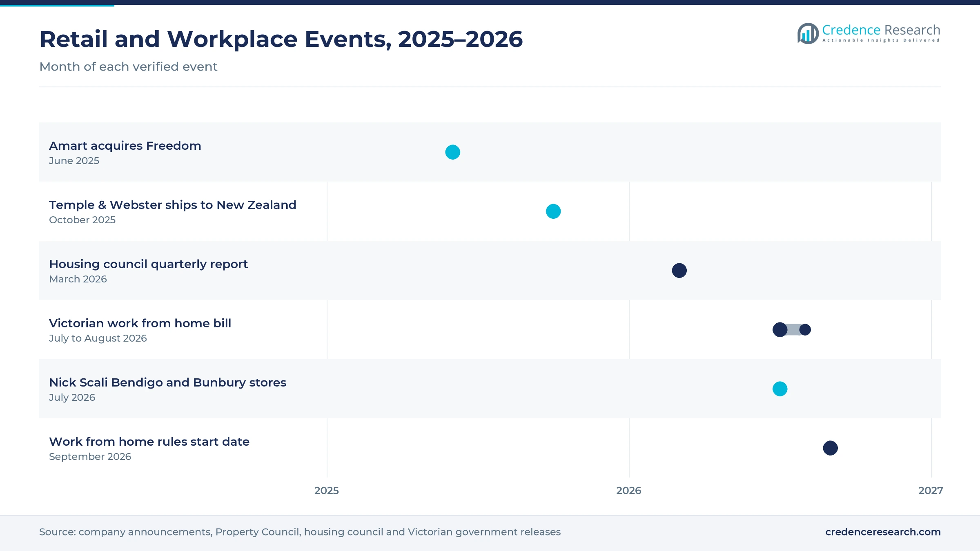Click the 2025 axis label

pyautogui.click(x=327, y=491)
